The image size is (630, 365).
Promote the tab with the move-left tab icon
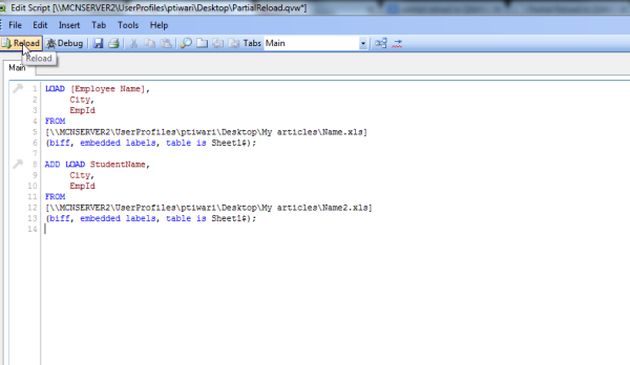tap(218, 43)
